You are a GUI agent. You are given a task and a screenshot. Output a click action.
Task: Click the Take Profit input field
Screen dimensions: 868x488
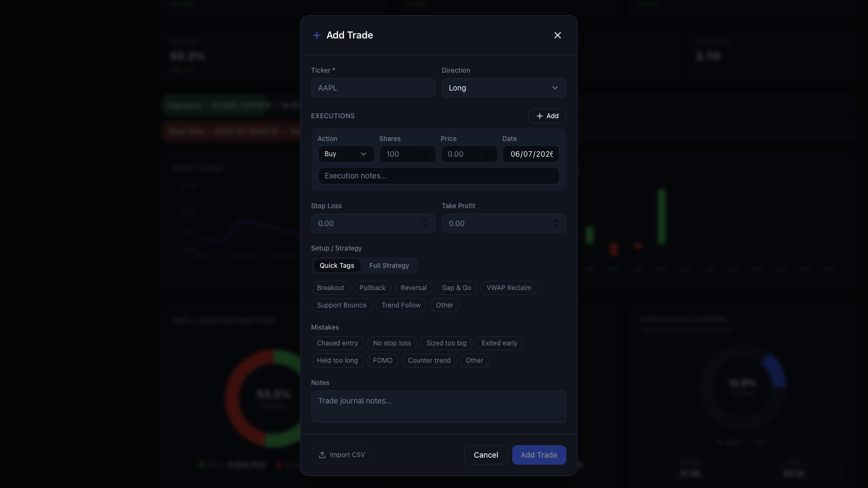coord(504,223)
